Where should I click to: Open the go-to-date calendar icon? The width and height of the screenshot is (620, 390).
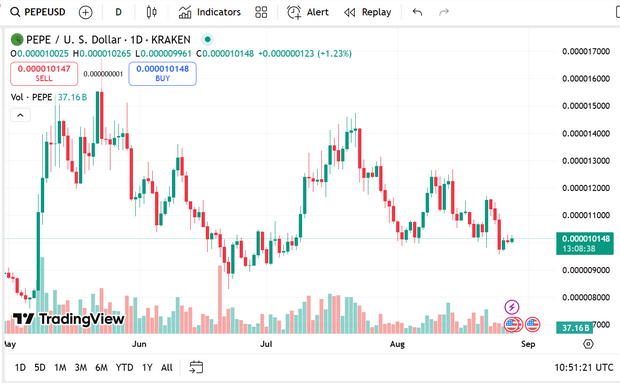pyautogui.click(x=196, y=367)
